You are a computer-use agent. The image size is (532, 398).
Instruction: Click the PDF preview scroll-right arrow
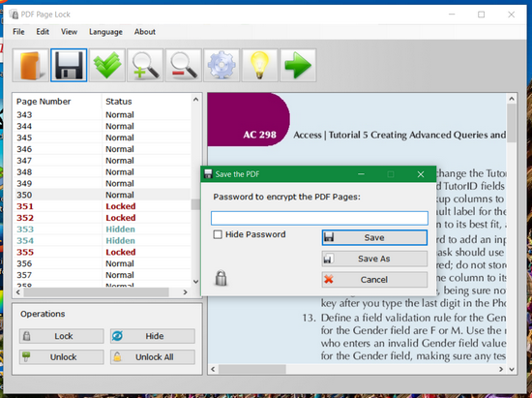[501, 369]
